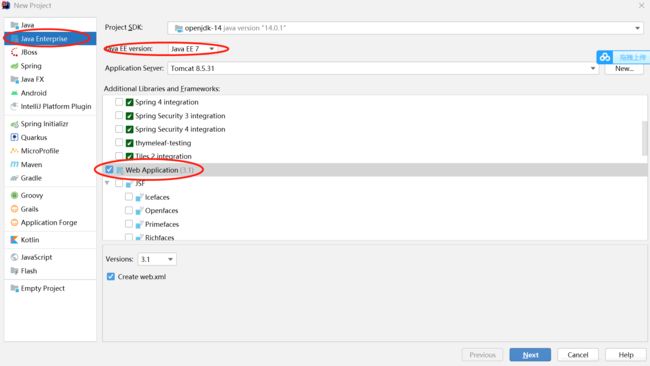The width and height of the screenshot is (650, 366).
Task: Select the MicroProfile icon
Action: (15, 151)
